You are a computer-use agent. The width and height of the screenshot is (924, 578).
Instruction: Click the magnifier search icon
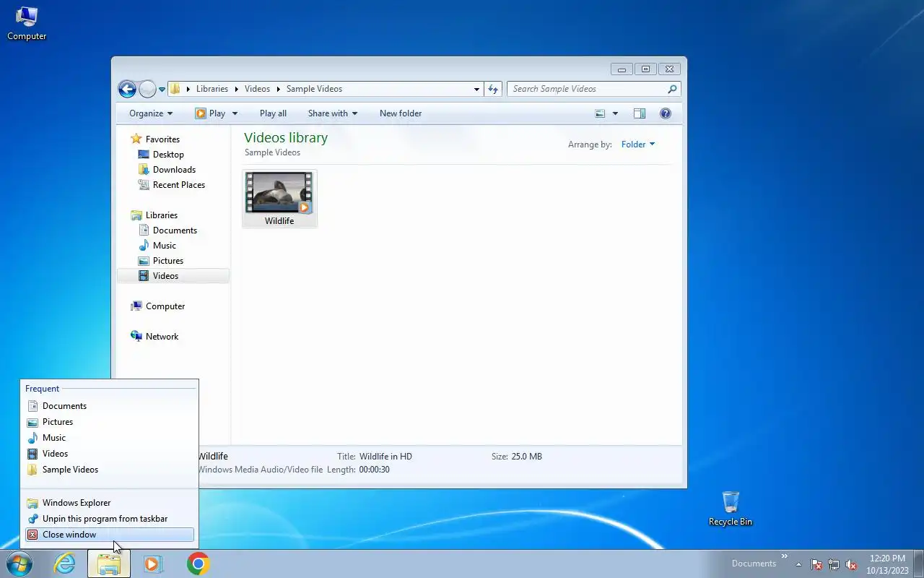coord(672,89)
